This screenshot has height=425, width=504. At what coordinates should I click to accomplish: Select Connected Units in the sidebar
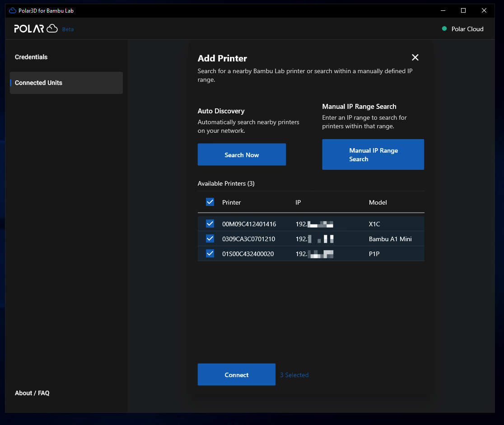(x=66, y=83)
